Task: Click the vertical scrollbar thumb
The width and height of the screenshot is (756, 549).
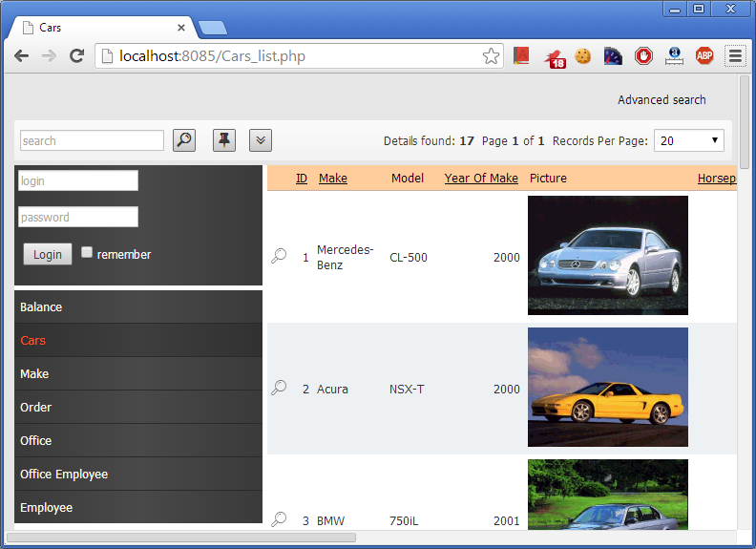Action: [x=745, y=121]
